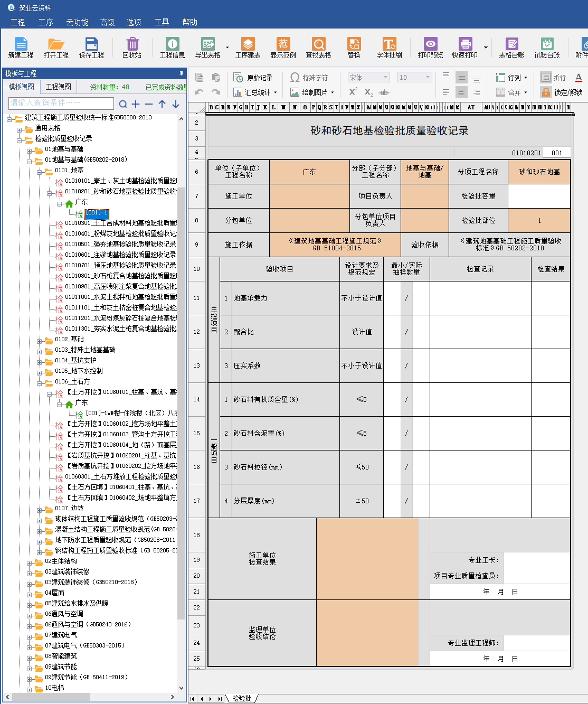Switch to the 工程视图 tab

pyautogui.click(x=58, y=87)
